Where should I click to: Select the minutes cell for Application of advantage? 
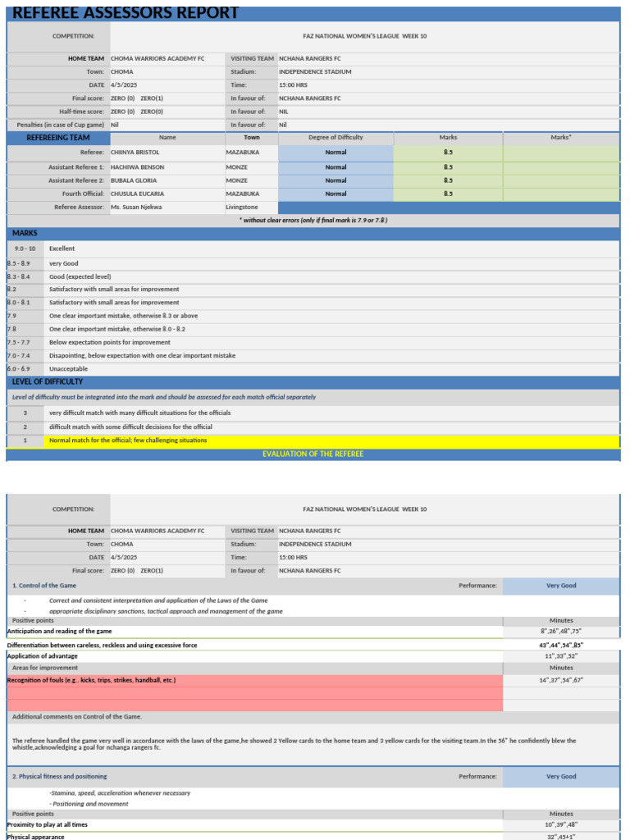pos(561,656)
